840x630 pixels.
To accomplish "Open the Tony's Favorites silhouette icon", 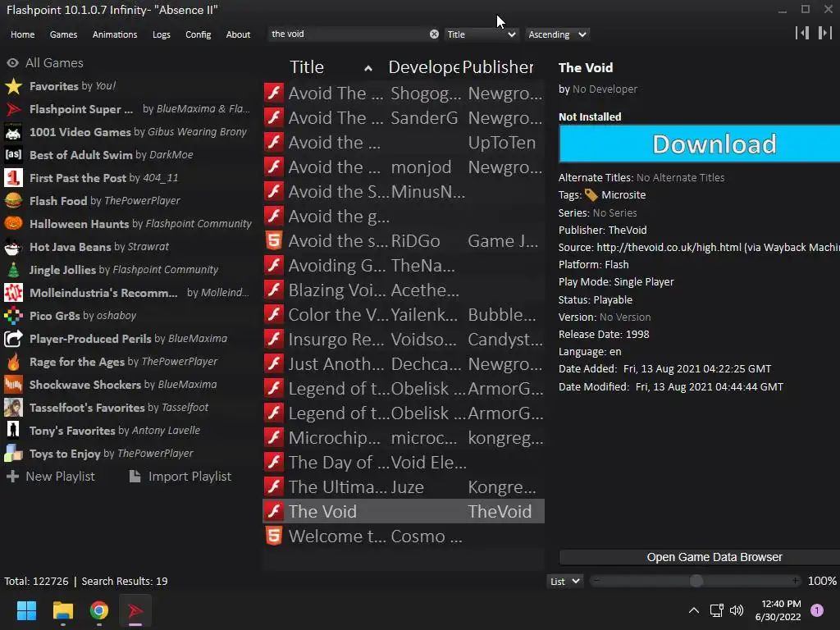I will point(13,431).
